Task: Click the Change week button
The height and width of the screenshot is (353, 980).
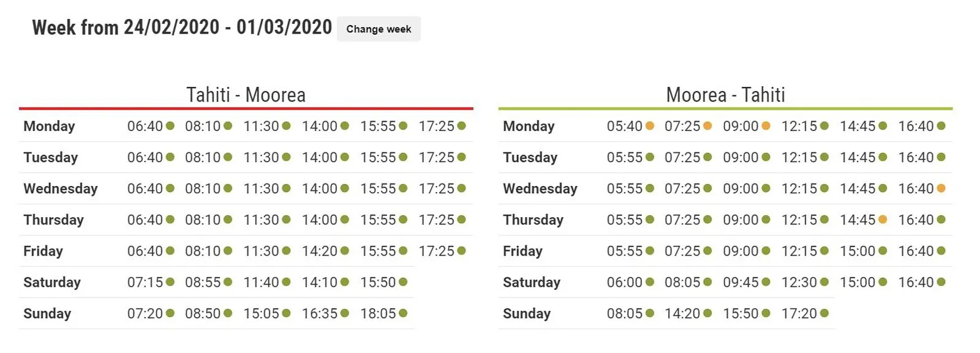Action: [379, 29]
